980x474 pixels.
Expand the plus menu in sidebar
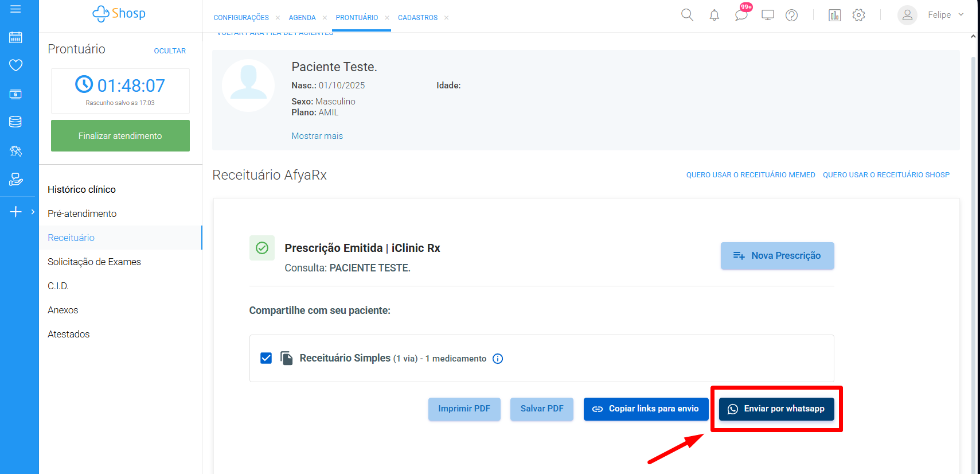[x=16, y=212]
